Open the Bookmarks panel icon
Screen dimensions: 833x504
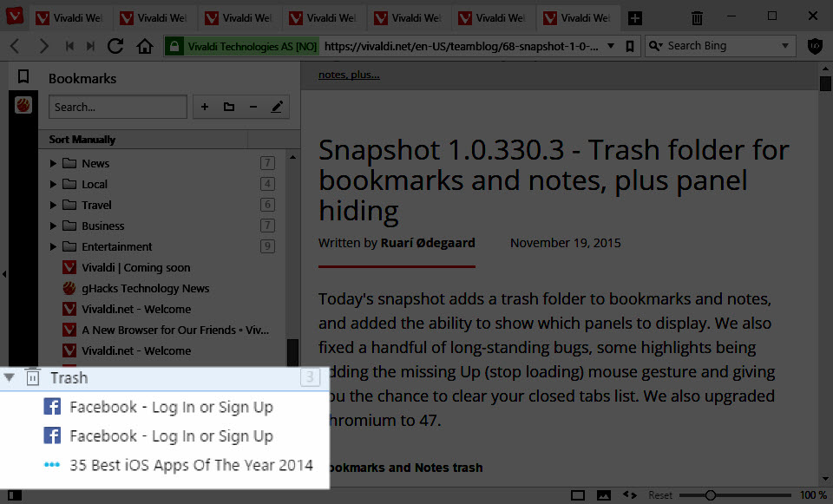23,76
